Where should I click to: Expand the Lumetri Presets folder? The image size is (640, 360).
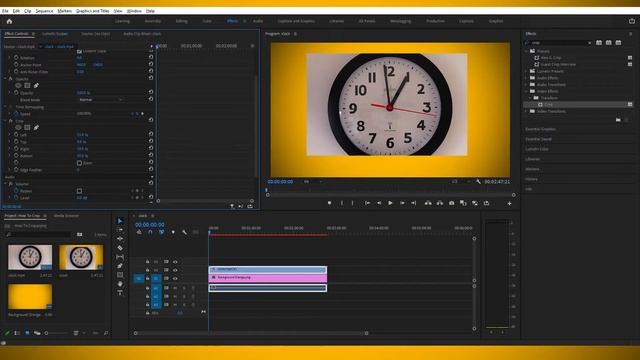point(527,71)
